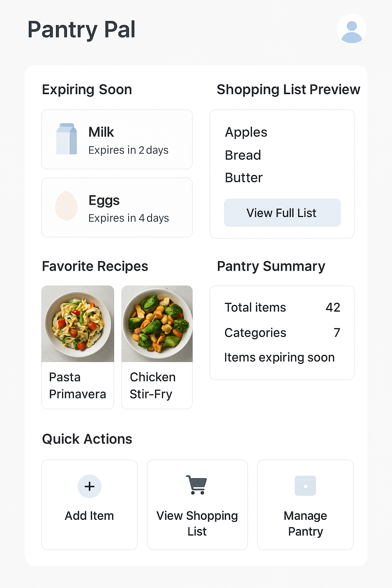Viewport: 392px width, 588px height.
Task: Click the Items expiring soon row
Action: coord(279,358)
